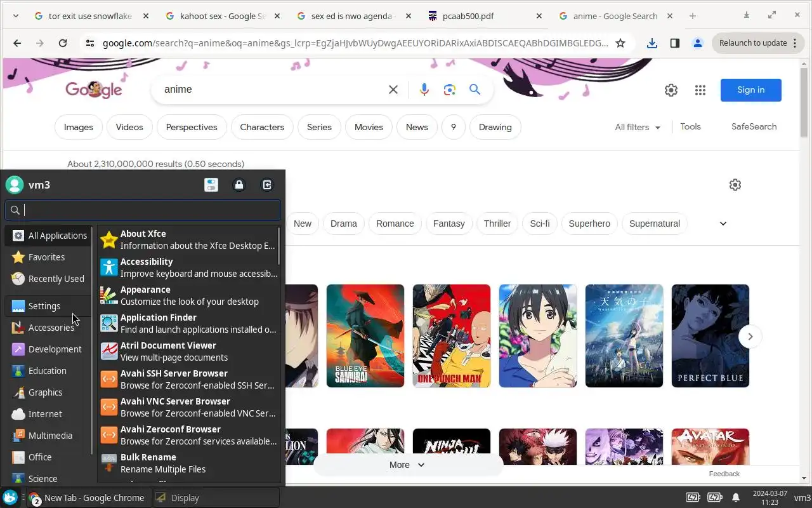The width and height of the screenshot is (812, 508).
Task: Click the settings manager icon in the Whisker menu header
Action: coord(211,185)
